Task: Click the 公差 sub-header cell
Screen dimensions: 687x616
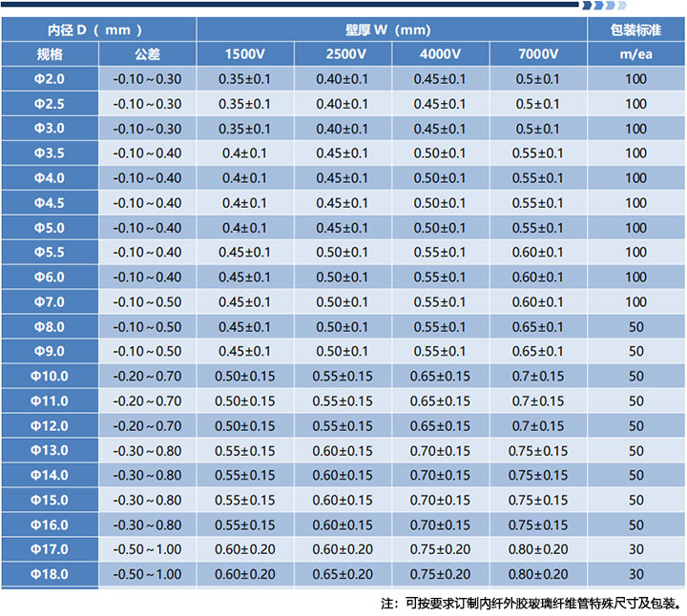Action: tap(147, 54)
